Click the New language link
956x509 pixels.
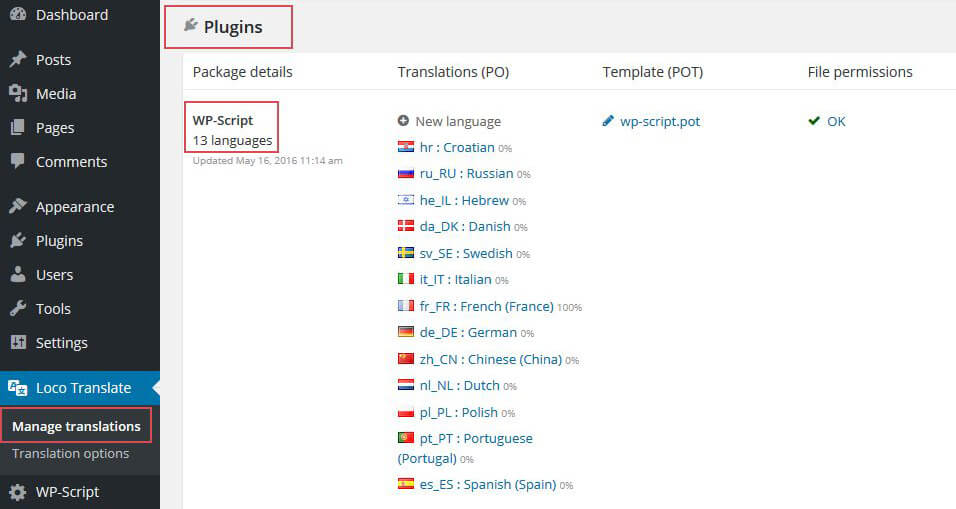pos(458,121)
